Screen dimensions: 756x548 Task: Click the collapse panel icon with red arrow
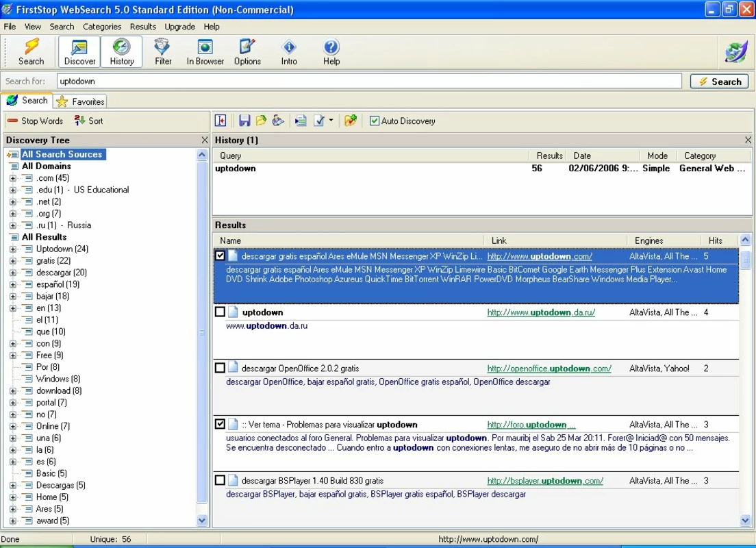pyautogui.click(x=220, y=121)
